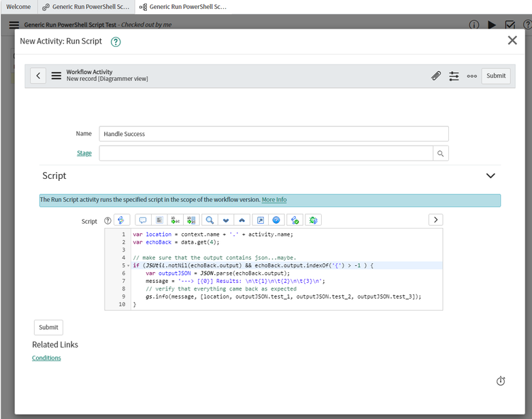Open Stage lookup magnifier icon
Screen dimensions: 532x419
(440, 153)
